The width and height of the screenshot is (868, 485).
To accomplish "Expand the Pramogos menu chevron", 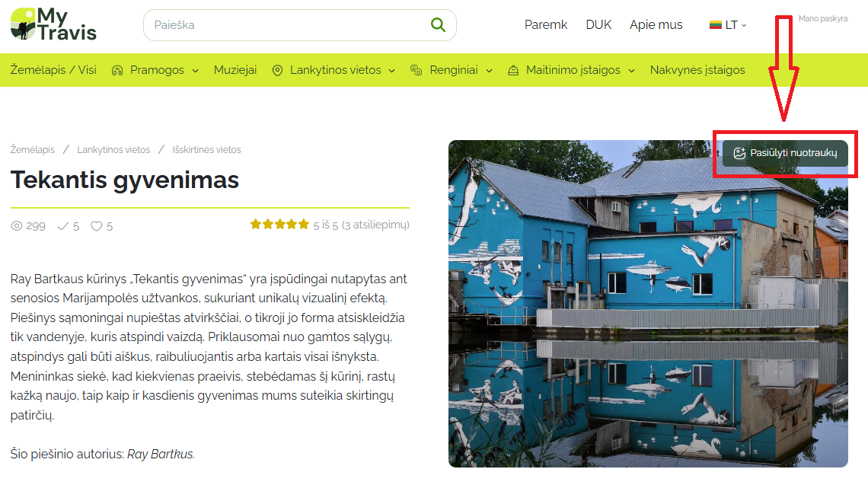I will click(x=195, y=71).
